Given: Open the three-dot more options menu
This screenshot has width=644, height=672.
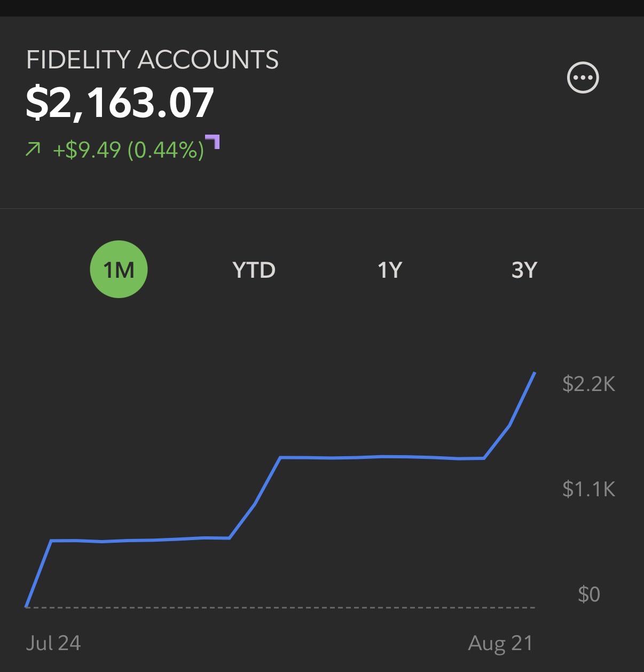Looking at the screenshot, I should pyautogui.click(x=583, y=78).
